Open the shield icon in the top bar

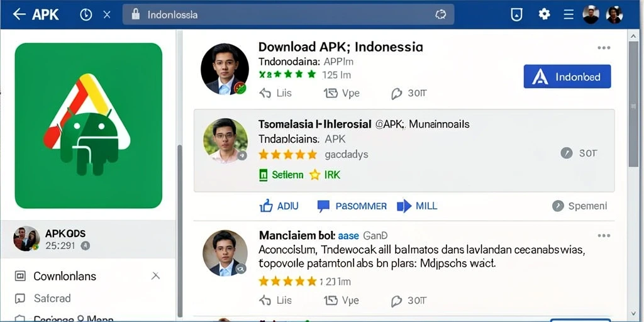(516, 15)
